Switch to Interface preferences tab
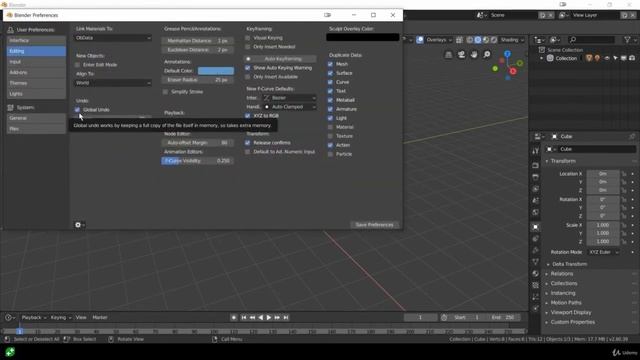 pos(36,41)
